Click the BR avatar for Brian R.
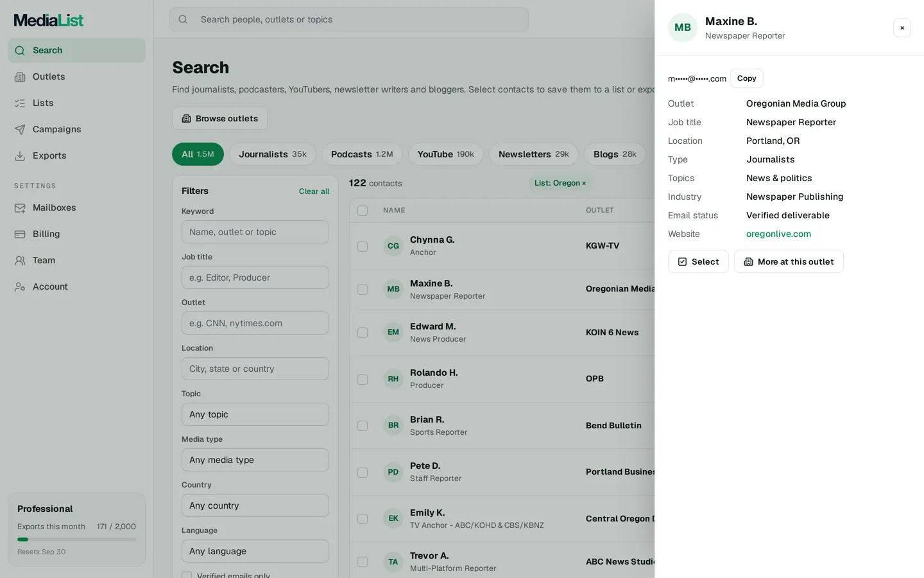 [393, 425]
